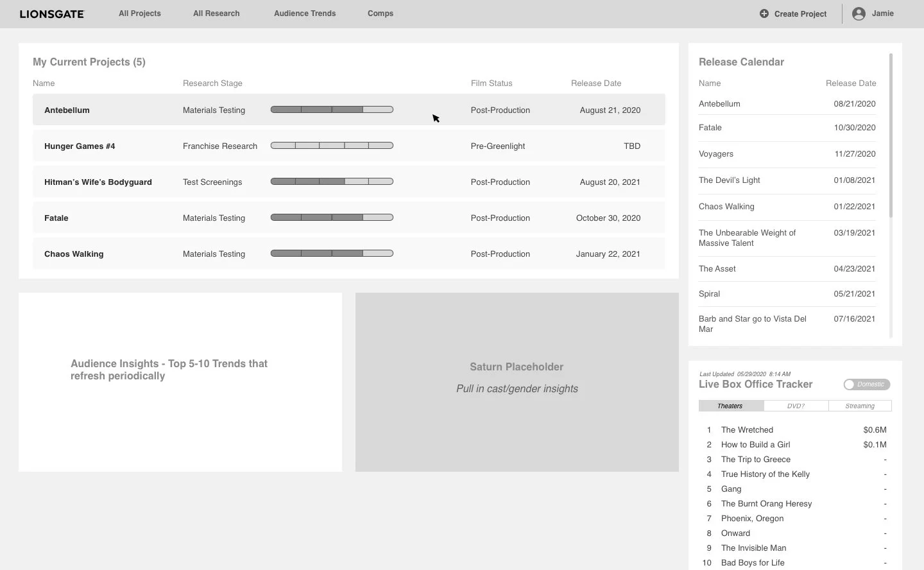
Task: Open the Hitman's Wife's Bodyguard project
Action: point(349,182)
